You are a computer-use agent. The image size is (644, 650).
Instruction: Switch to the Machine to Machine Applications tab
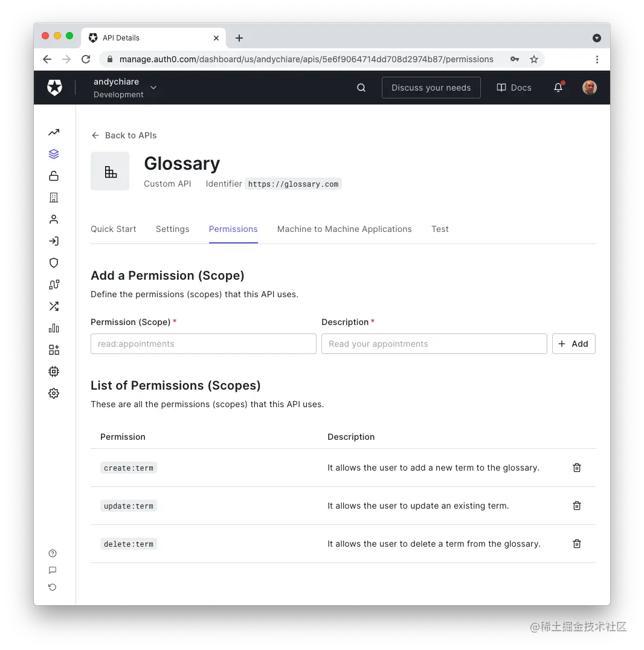pyautogui.click(x=344, y=229)
